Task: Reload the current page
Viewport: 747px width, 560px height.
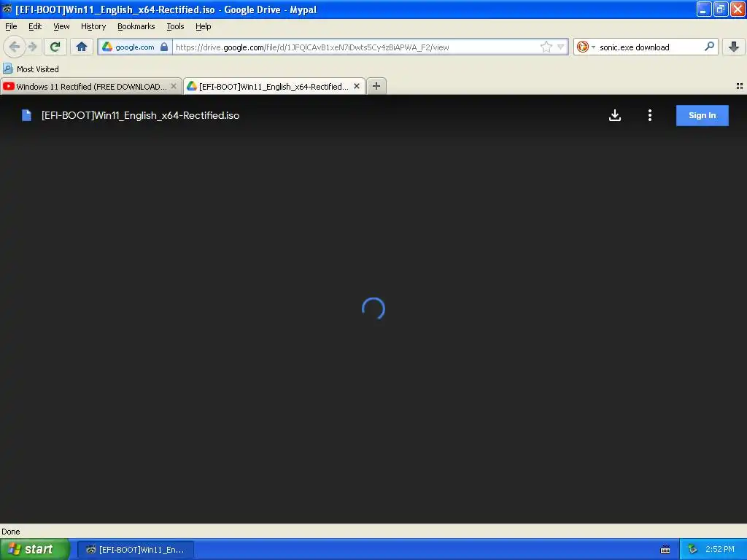Action: (55, 47)
